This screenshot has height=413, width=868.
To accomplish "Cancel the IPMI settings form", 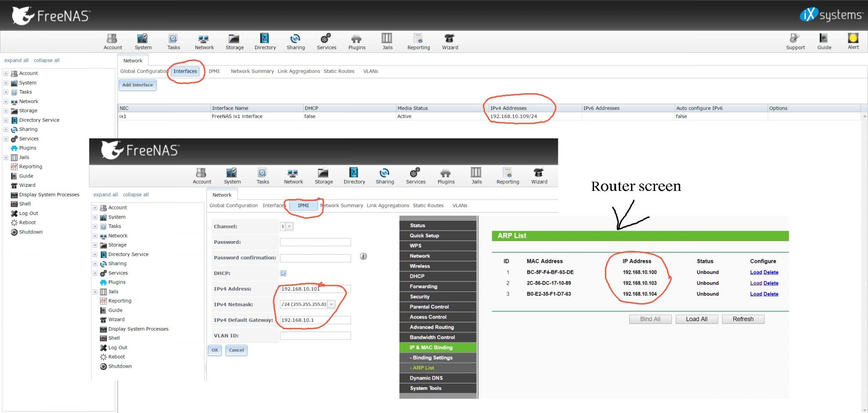I will 236,350.
